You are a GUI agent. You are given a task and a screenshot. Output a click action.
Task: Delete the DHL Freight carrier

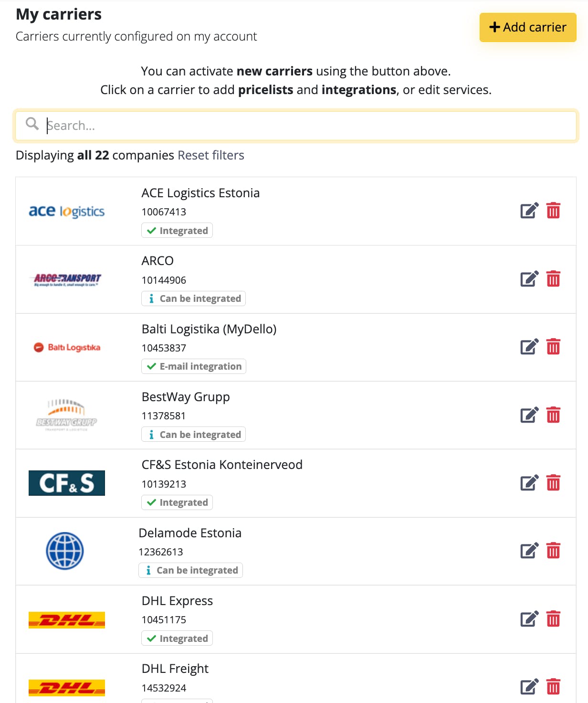pos(553,687)
